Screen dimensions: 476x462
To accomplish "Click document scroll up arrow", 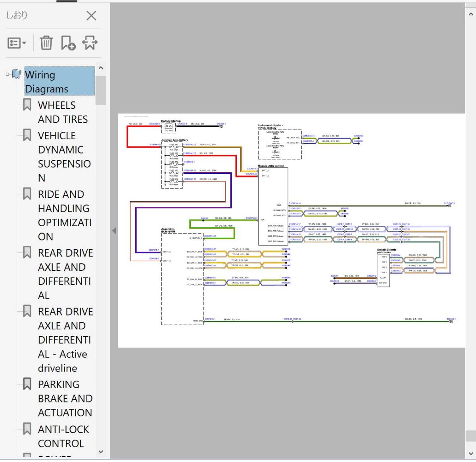I will pos(471,14).
